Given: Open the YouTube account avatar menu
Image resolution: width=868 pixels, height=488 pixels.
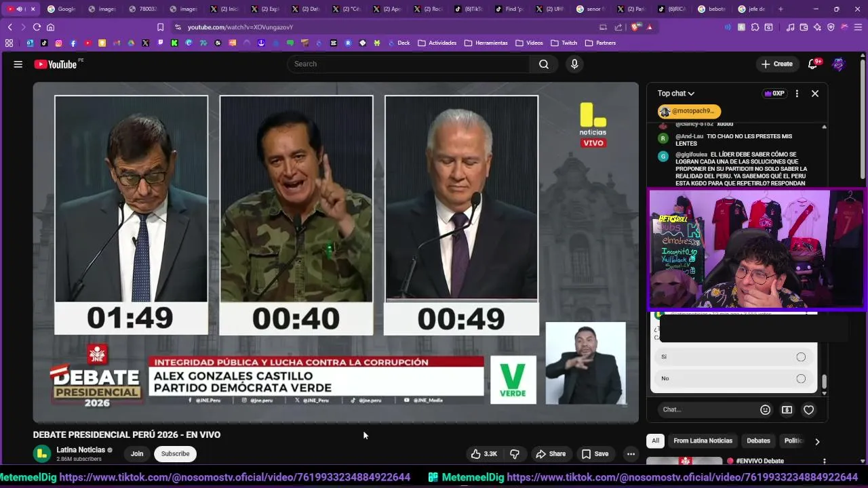Looking at the screenshot, I should 839,64.
